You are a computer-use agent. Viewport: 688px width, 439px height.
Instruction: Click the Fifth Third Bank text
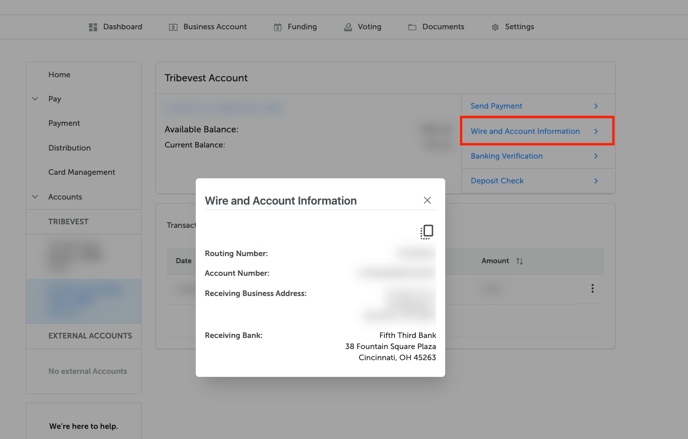pyautogui.click(x=408, y=335)
